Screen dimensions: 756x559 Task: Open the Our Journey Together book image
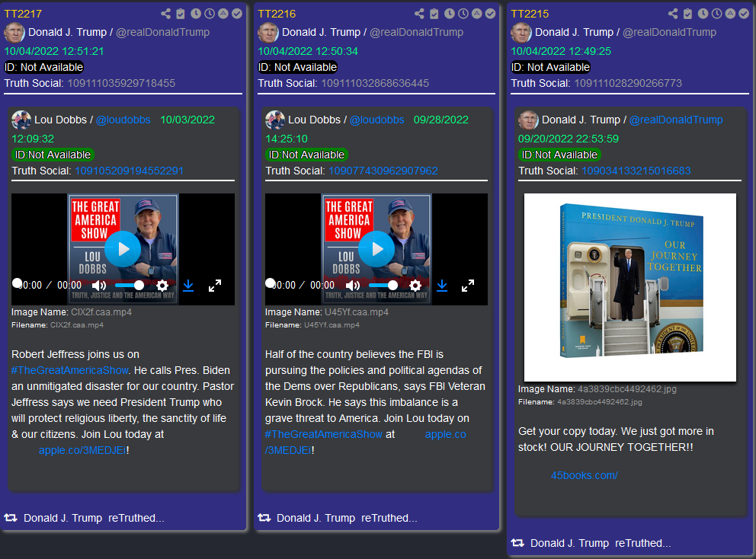[x=630, y=287]
